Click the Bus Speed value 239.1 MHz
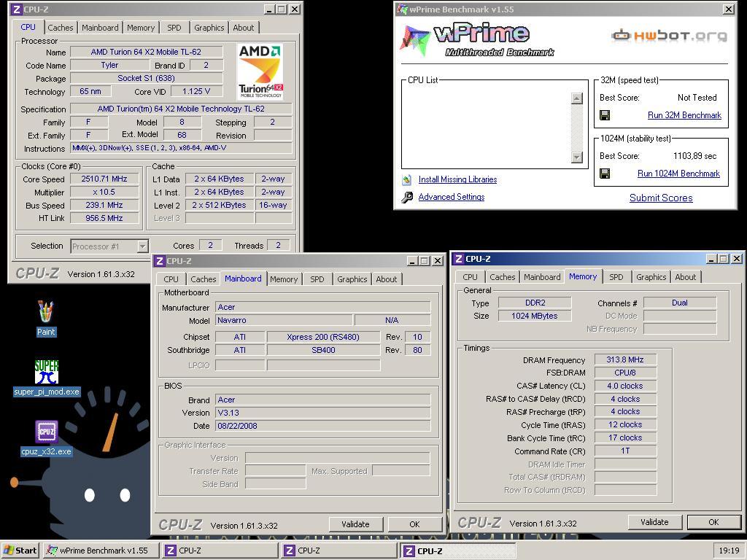This screenshot has width=747, height=560. pos(104,205)
